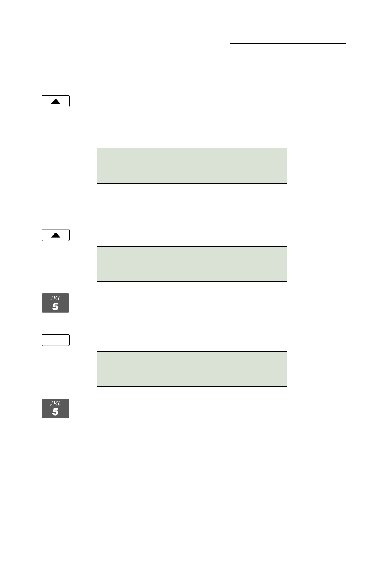Viewport: 381px width, 588px height.
Task: Select the LCD panel below the blank key
Action: pyautogui.click(x=192, y=369)
